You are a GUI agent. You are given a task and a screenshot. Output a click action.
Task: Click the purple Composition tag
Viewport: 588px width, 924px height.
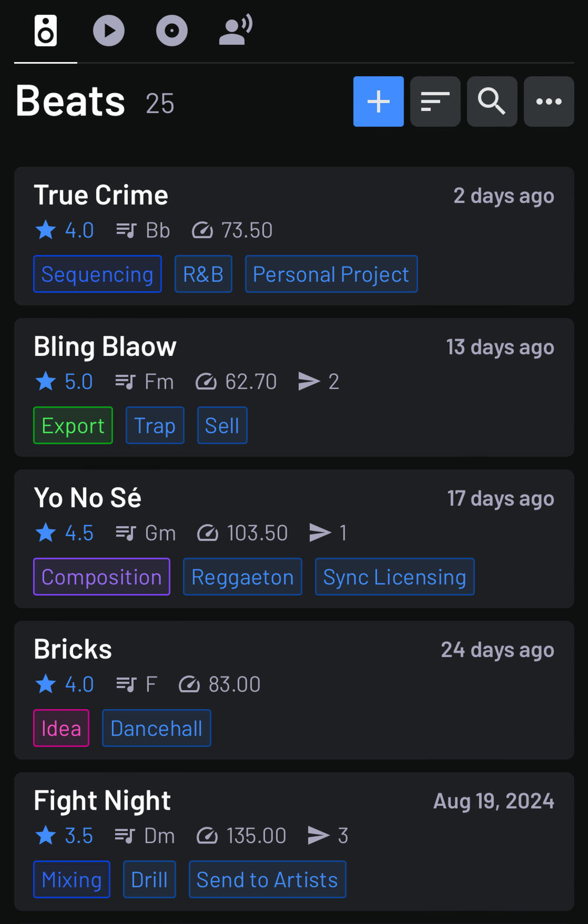(102, 577)
